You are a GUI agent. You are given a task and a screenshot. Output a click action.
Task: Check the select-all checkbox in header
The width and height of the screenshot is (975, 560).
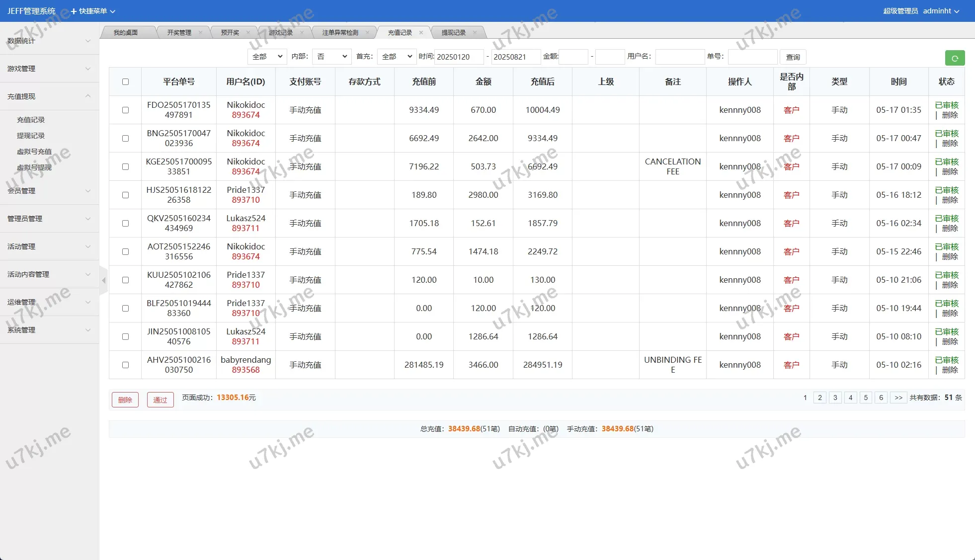pos(125,81)
